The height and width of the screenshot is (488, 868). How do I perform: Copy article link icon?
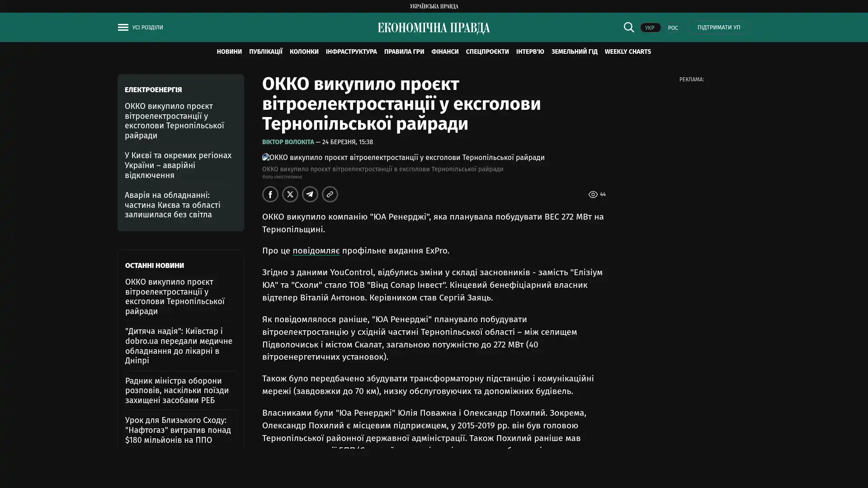330,194
